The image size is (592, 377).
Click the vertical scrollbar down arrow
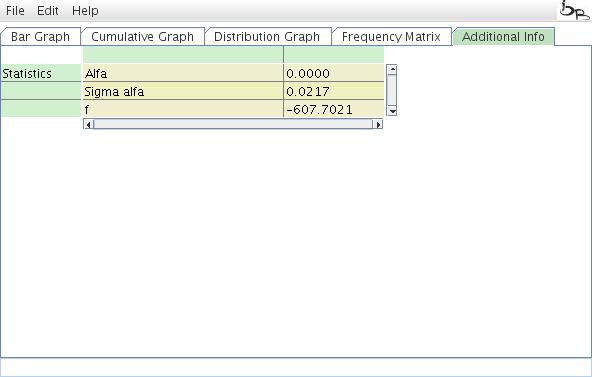click(392, 111)
